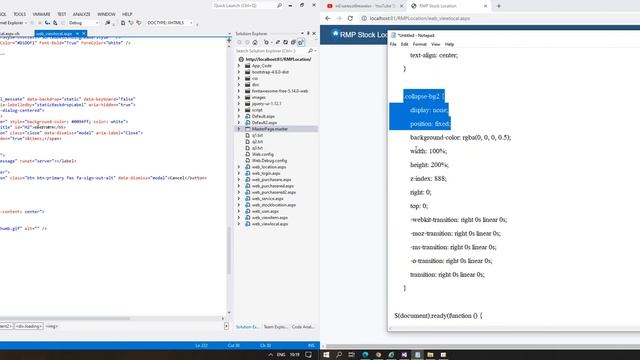Image resolution: width=640 pixels, height=360 pixels.
Task: Click the Search Solution Explorer field
Action: (x=271, y=51)
